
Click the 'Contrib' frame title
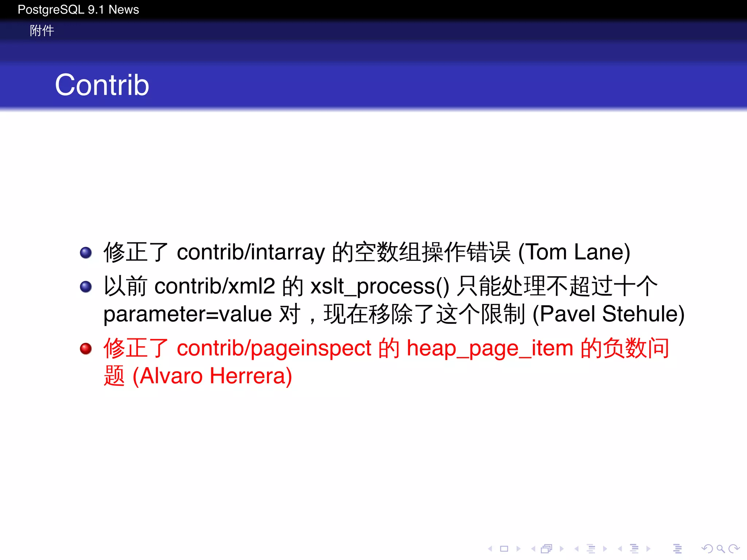click(102, 85)
